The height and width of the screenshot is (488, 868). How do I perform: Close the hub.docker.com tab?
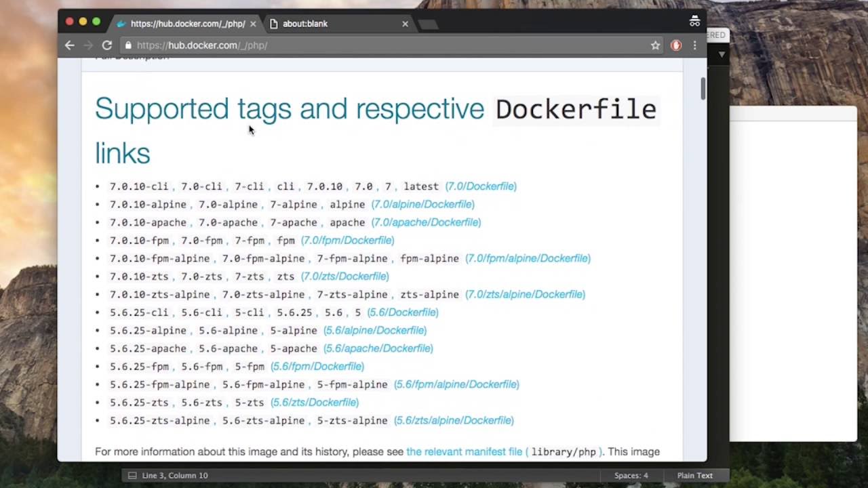(253, 24)
